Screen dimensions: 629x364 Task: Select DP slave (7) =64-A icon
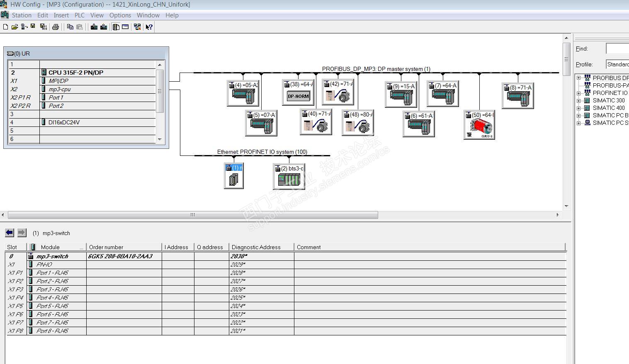click(443, 94)
